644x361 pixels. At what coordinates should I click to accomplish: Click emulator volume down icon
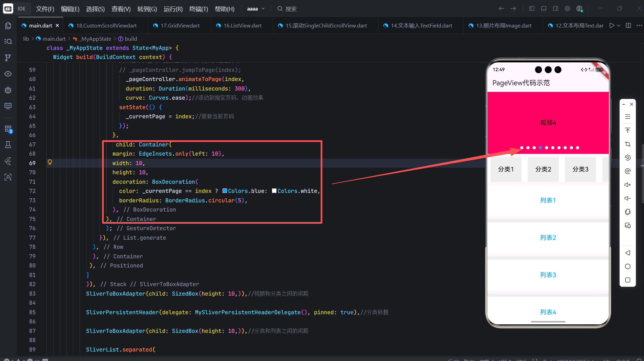pos(628,198)
